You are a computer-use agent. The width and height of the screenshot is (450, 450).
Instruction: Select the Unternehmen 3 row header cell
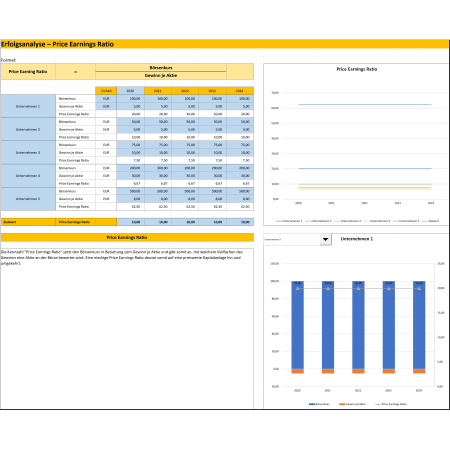tap(28, 152)
